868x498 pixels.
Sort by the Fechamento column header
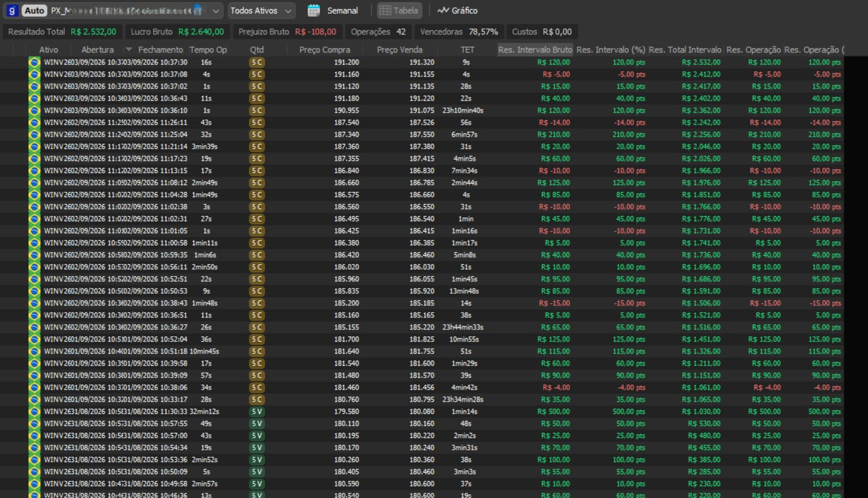[160, 50]
